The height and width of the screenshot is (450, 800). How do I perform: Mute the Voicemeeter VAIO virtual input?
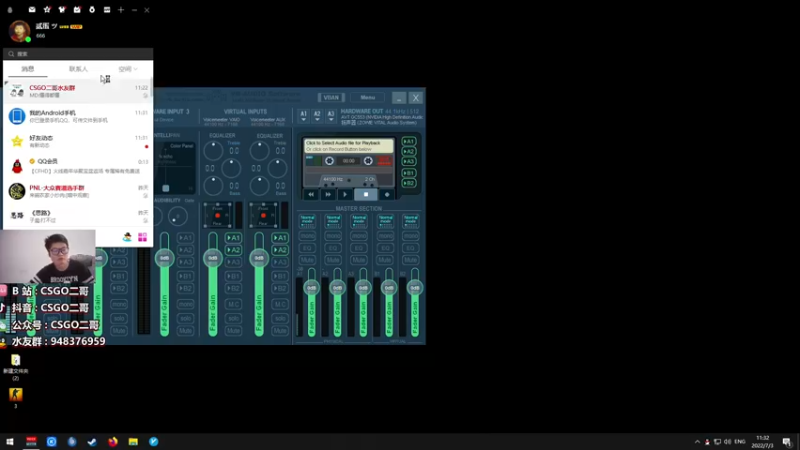coord(233,331)
